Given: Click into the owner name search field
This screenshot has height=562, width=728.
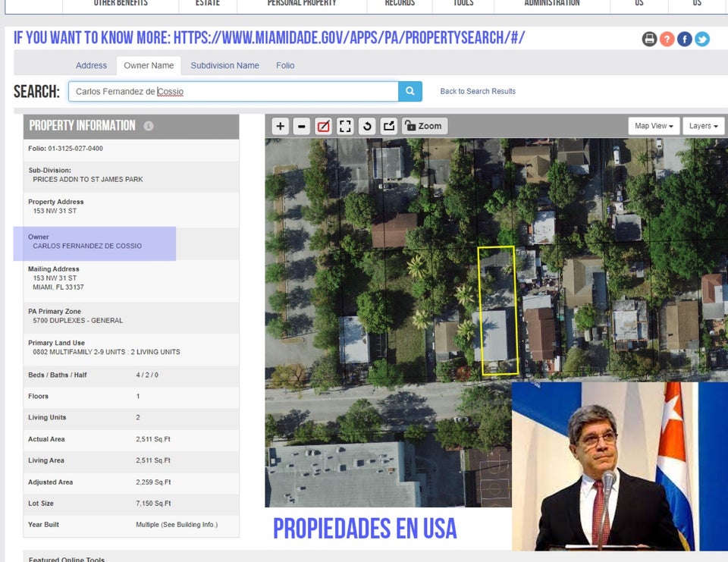Looking at the screenshot, I should [233, 92].
